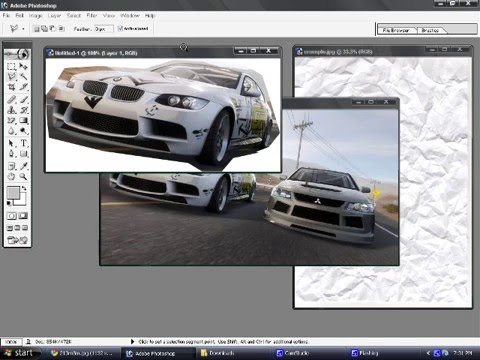The height and width of the screenshot is (360, 480).
Task: Open the status bar info arrow menu
Action: [132, 342]
